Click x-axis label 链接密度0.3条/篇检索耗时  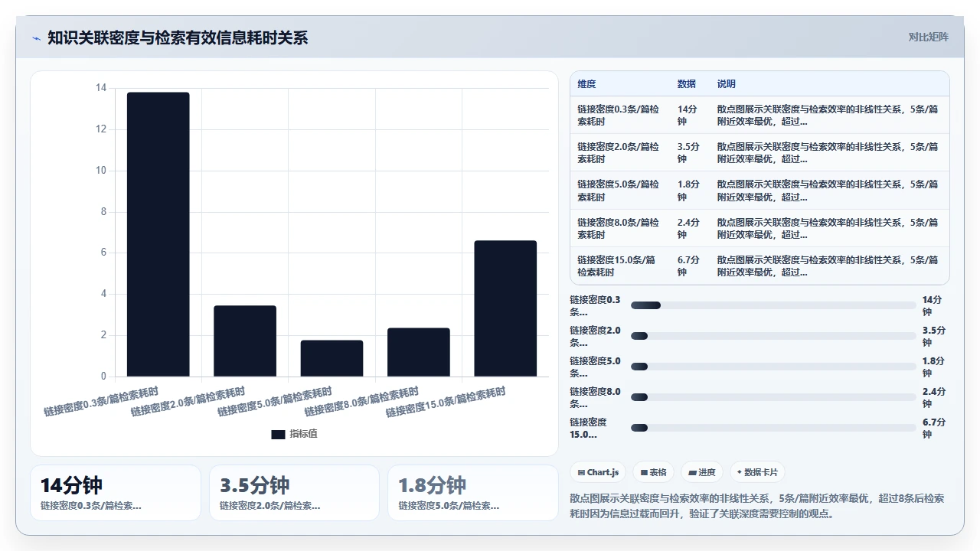(101, 401)
